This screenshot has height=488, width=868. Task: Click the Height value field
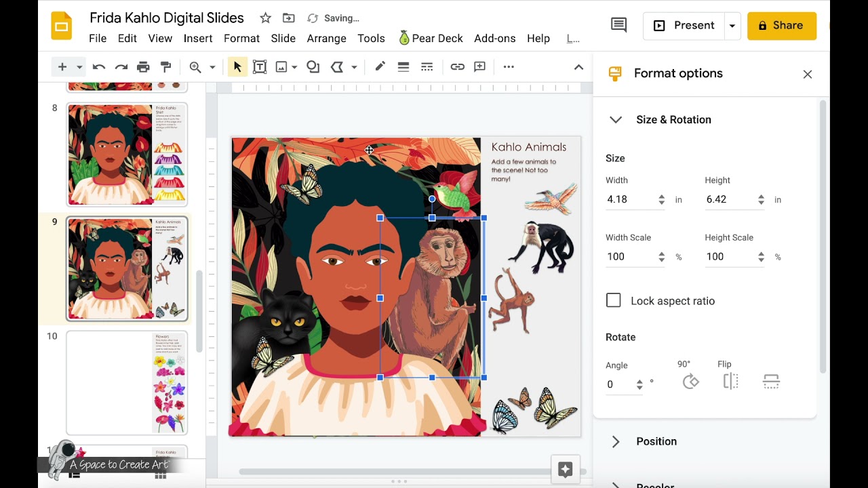729,200
